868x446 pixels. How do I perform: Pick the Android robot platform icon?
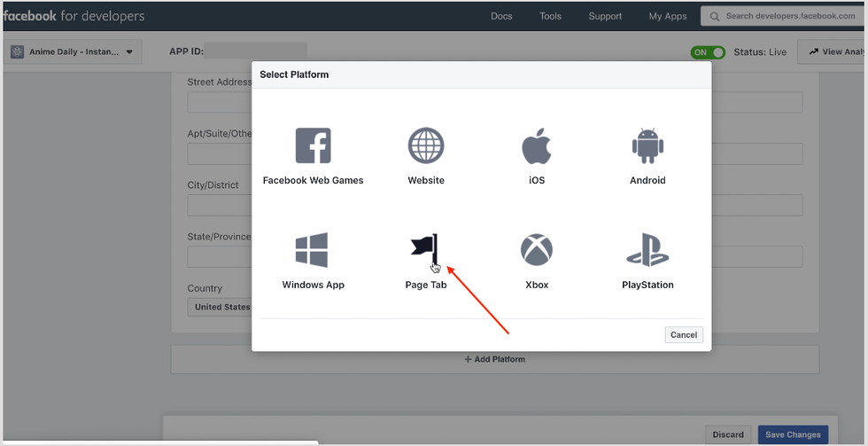click(x=647, y=146)
